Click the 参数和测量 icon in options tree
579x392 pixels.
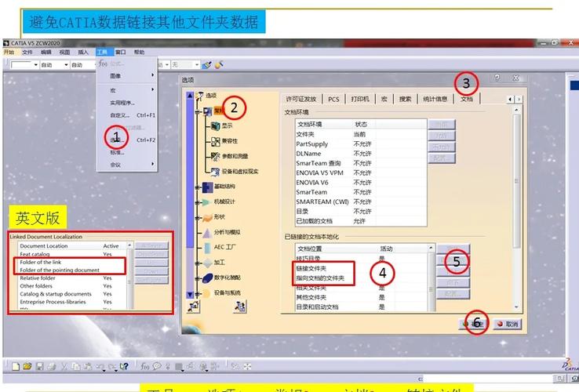[x=215, y=156]
